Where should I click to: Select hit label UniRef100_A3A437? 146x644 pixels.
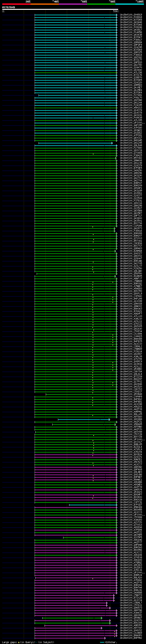click(131, 613)
